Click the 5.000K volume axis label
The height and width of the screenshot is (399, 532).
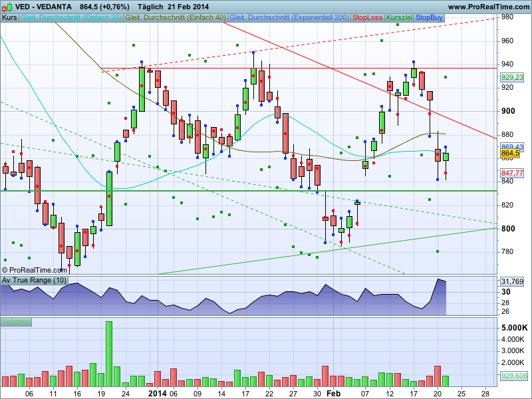click(x=515, y=328)
